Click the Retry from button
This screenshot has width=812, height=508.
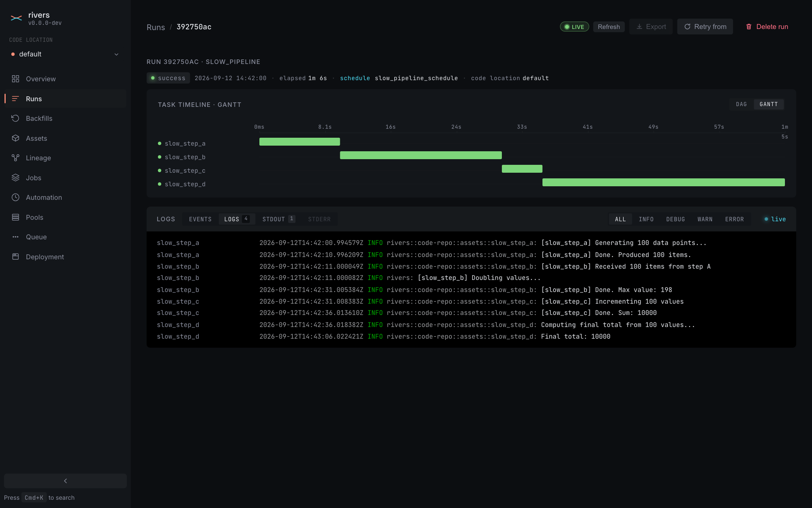point(705,27)
